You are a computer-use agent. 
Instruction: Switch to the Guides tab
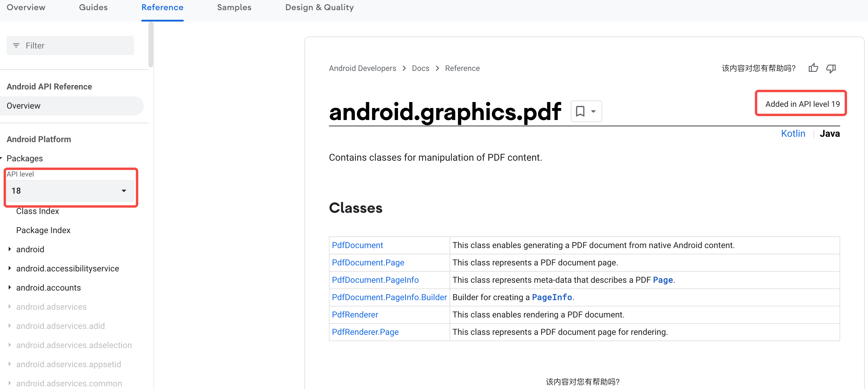click(93, 7)
